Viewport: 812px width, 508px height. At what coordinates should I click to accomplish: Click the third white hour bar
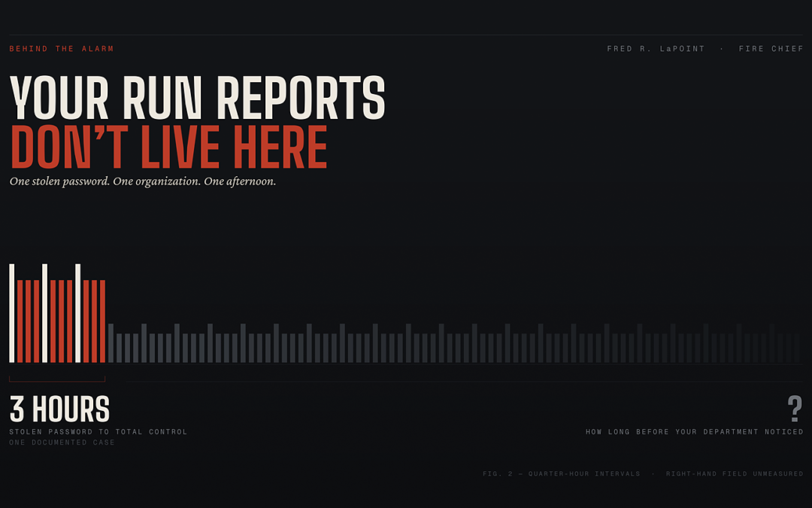coord(78,313)
